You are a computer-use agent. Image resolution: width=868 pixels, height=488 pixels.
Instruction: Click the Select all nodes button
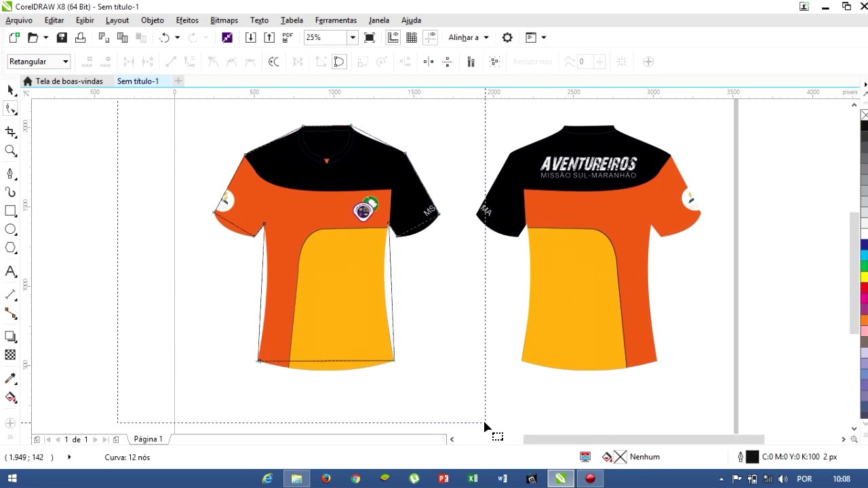[x=495, y=62]
